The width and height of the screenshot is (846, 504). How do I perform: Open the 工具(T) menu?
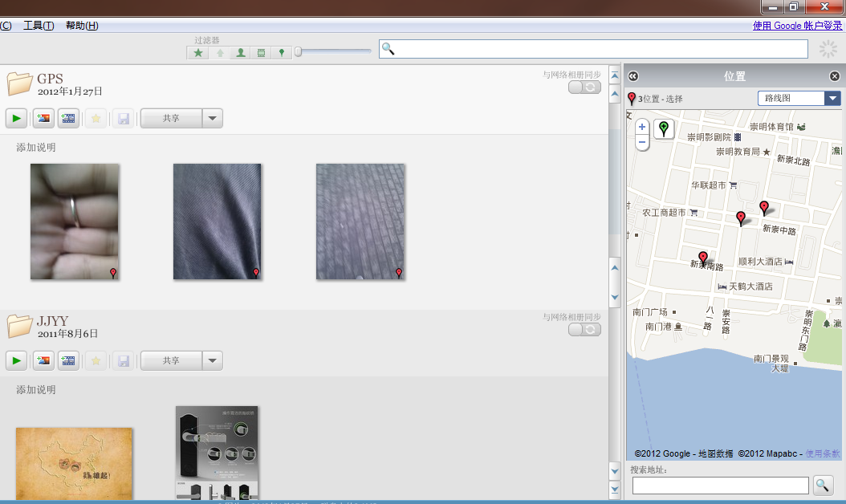[39, 26]
